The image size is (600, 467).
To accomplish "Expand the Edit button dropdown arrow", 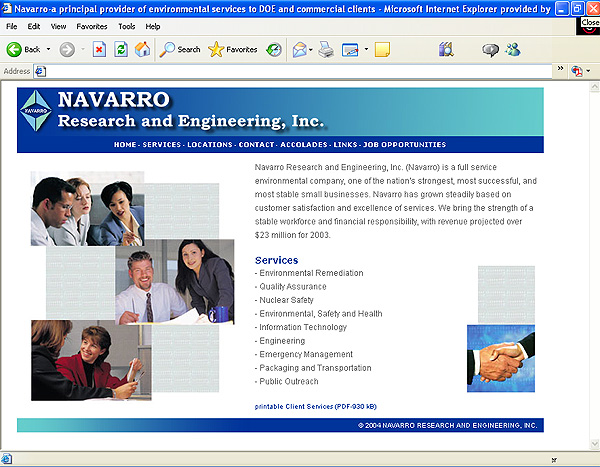I will 366,49.
